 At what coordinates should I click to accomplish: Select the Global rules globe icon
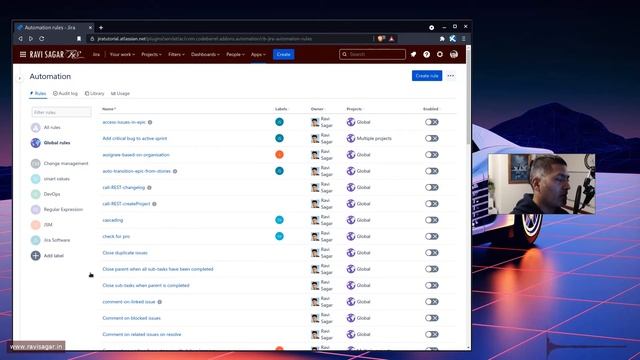(x=36, y=143)
